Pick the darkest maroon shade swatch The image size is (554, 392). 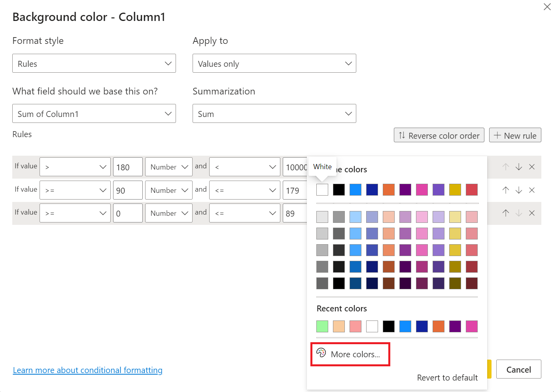click(x=472, y=283)
